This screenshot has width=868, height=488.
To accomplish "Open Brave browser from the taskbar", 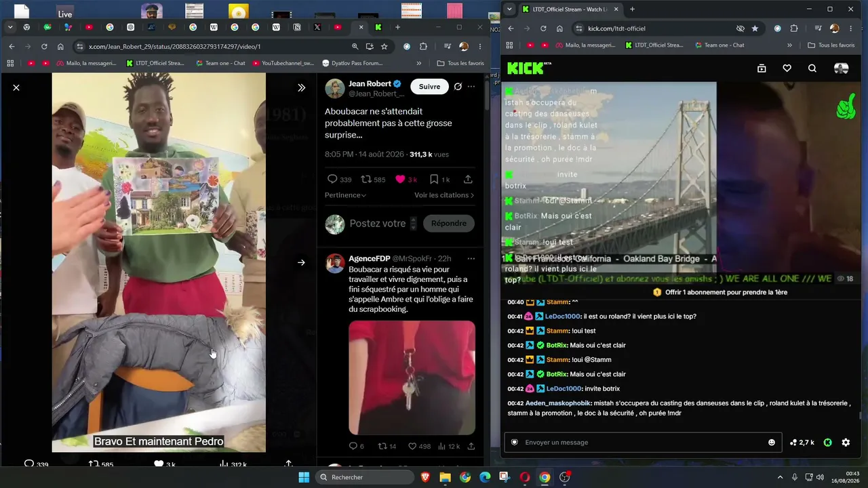I will 425,477.
